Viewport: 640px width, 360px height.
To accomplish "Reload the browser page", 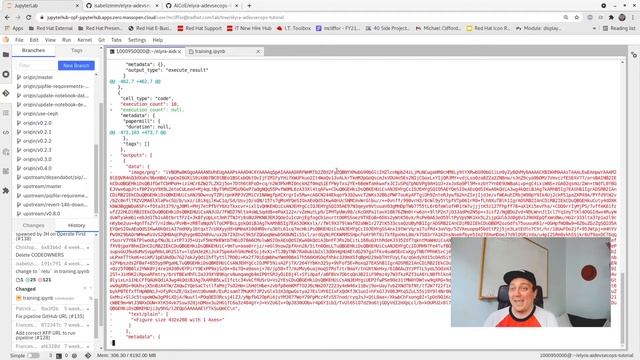I will (29, 18).
